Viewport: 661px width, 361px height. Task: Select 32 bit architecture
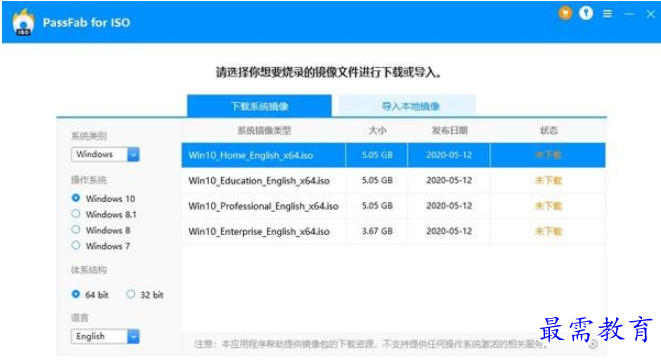[x=131, y=294]
